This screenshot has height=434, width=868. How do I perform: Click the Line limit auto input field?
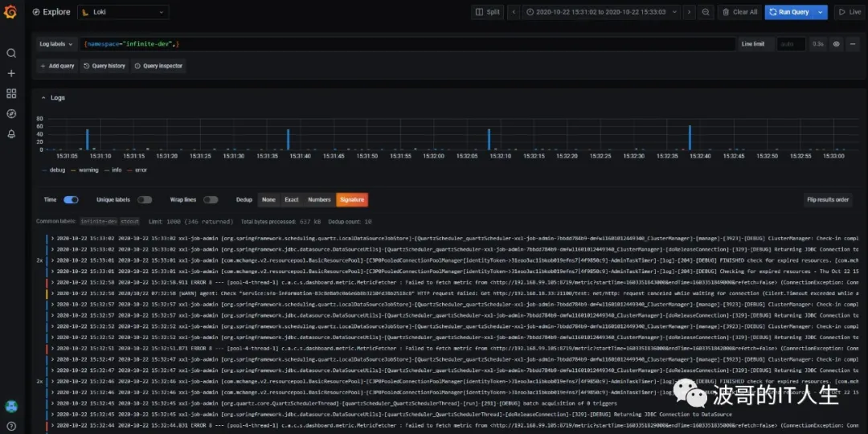click(x=791, y=43)
